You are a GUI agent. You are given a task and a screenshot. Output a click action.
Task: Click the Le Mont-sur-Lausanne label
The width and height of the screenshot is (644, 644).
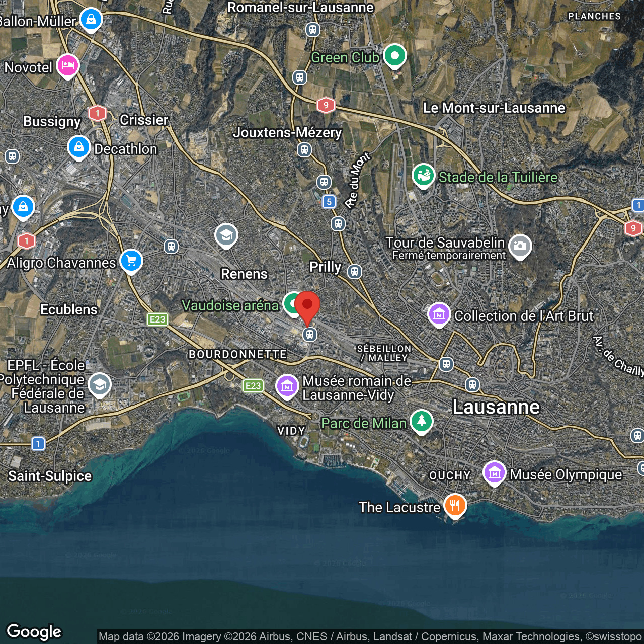click(x=494, y=108)
